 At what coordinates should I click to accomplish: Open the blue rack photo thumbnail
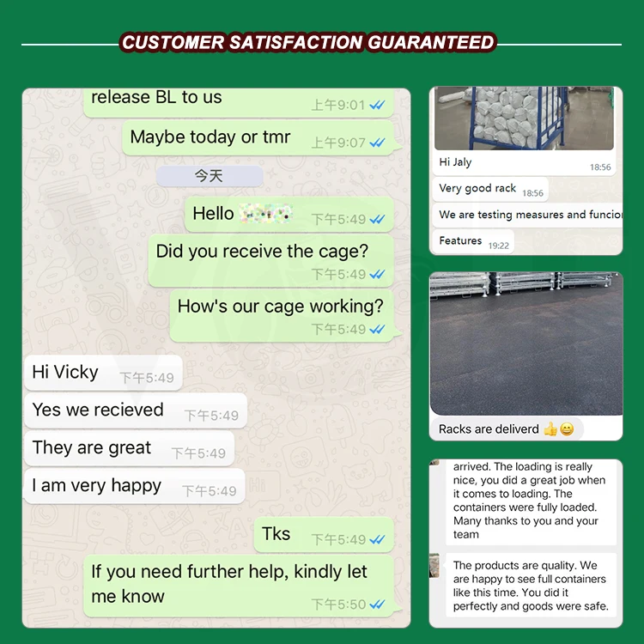524,118
